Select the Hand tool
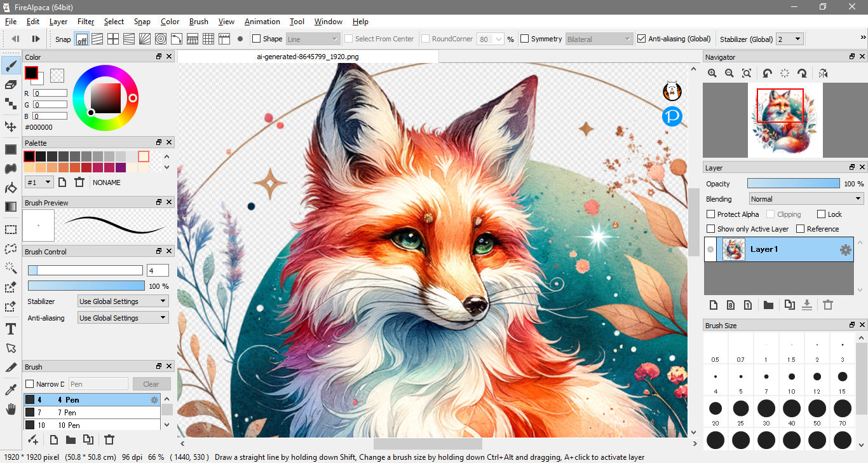The height and width of the screenshot is (463, 868). click(x=11, y=409)
